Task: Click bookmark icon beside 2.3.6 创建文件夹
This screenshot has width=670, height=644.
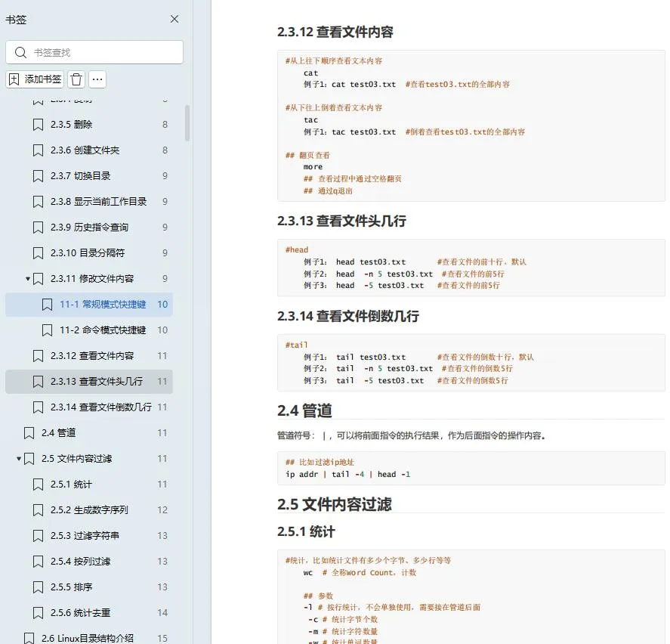Action: pyautogui.click(x=38, y=150)
